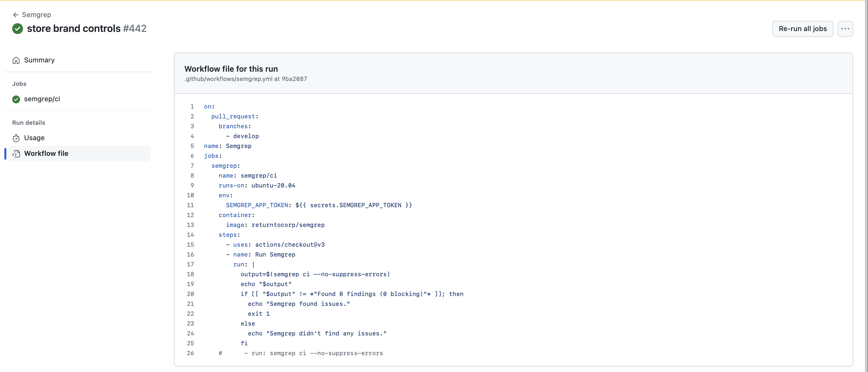Select line number 11 in the workflow file
868x372 pixels.
pyautogui.click(x=190, y=205)
